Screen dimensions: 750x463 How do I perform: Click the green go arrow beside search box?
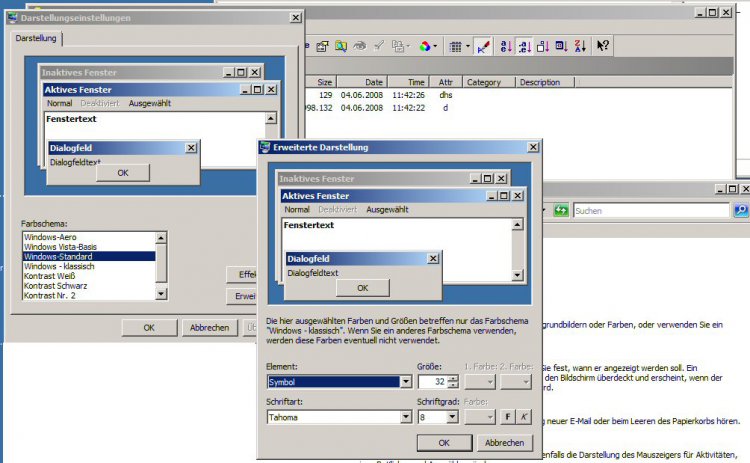[x=561, y=211]
